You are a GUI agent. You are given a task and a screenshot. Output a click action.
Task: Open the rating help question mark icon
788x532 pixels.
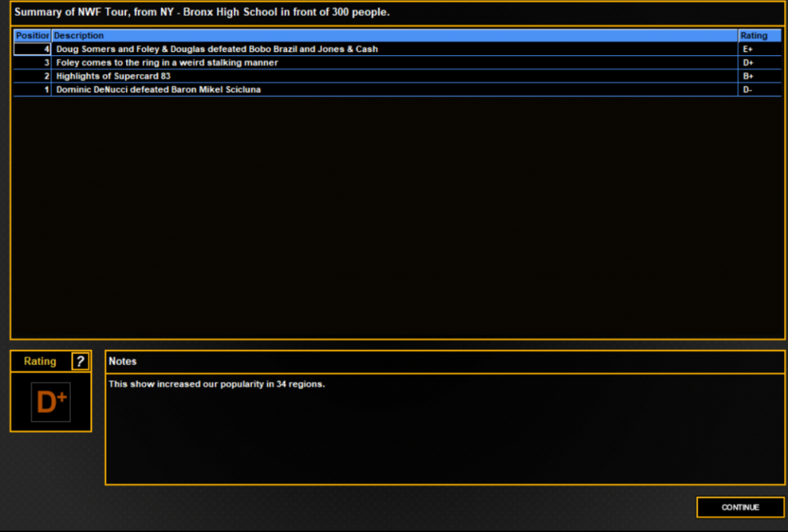[80, 361]
